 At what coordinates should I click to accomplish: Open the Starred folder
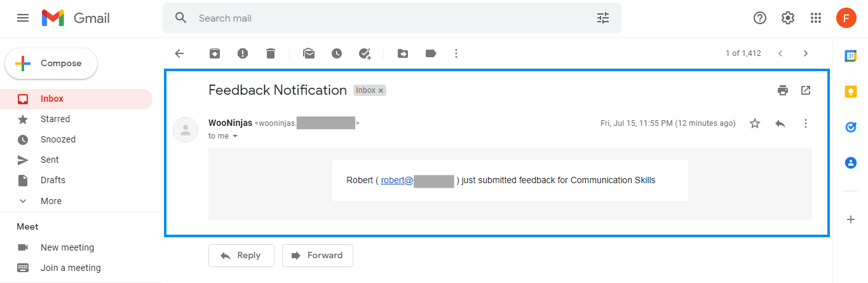[55, 119]
